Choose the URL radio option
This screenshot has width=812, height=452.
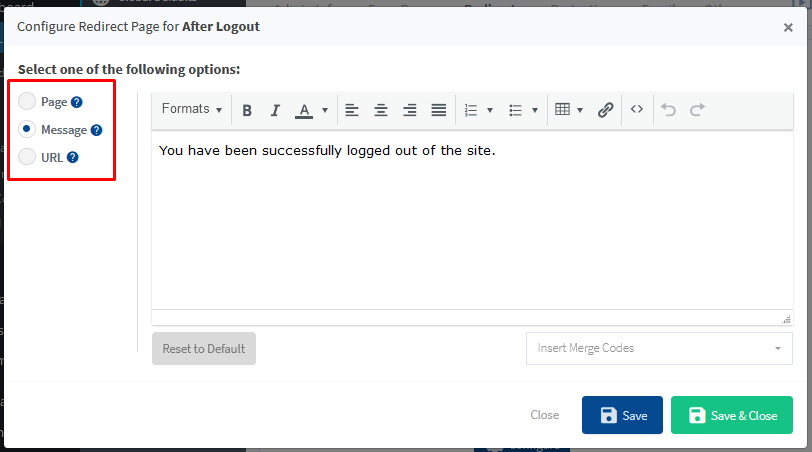[27, 157]
